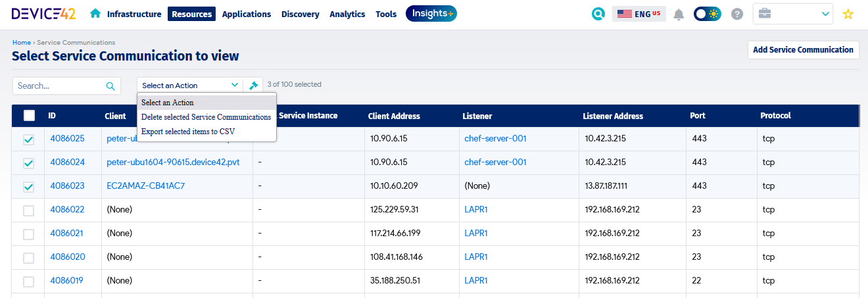Click the Home icon in navbar

coord(95,14)
